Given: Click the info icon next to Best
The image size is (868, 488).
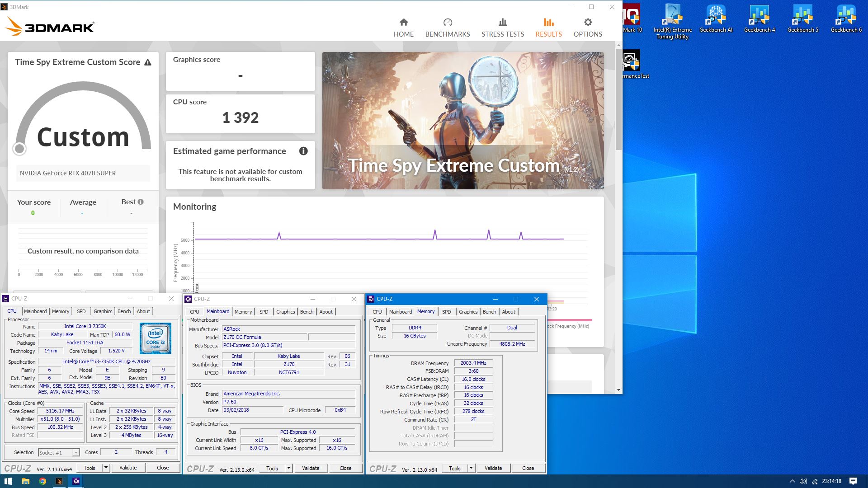Looking at the screenshot, I should 141,202.
